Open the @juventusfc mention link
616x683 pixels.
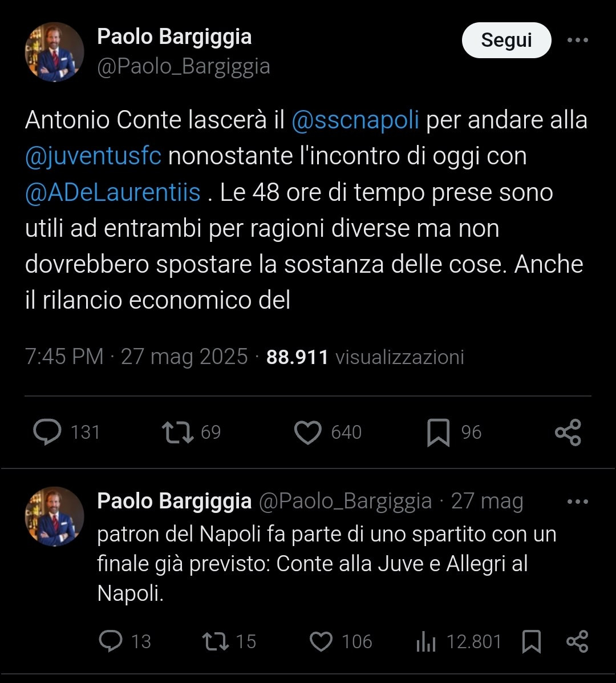[x=93, y=156]
